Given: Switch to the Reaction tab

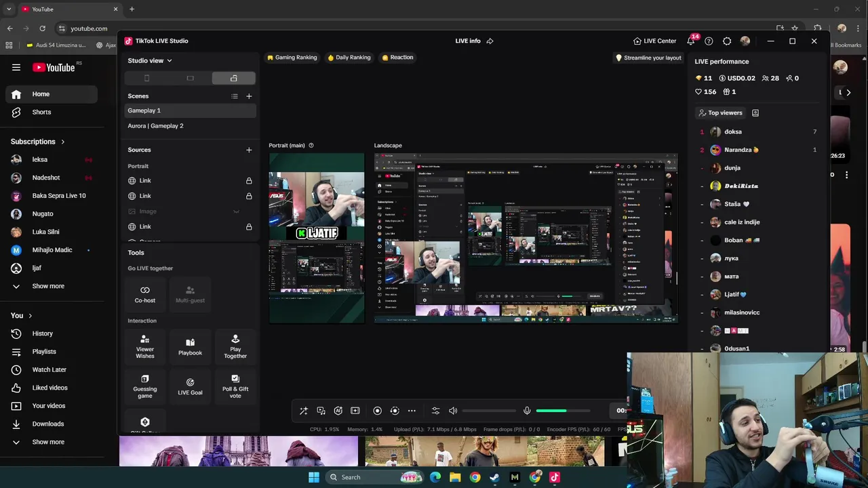Looking at the screenshot, I should click(x=397, y=58).
